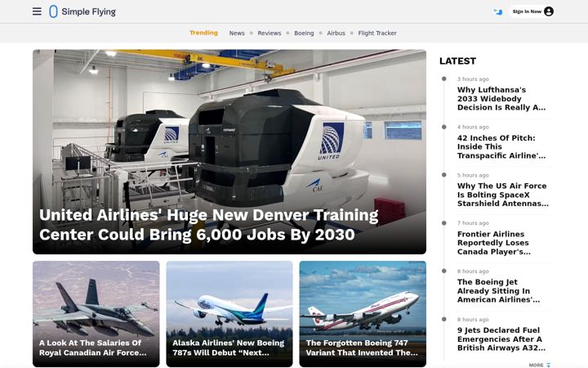The image size is (588, 368).
Task: Read the US Air Force SpaceX Starshield article
Action: (503, 195)
